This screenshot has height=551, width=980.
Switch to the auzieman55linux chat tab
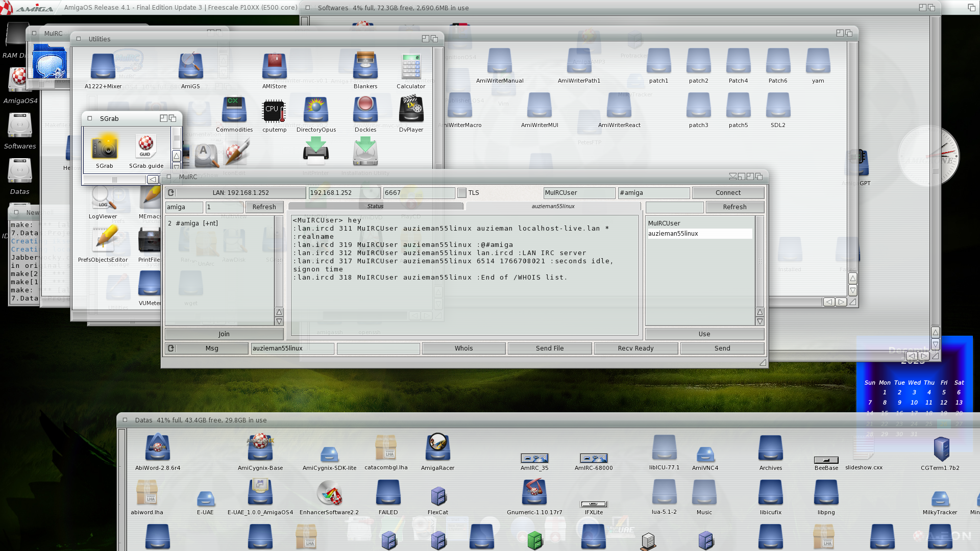[553, 206]
